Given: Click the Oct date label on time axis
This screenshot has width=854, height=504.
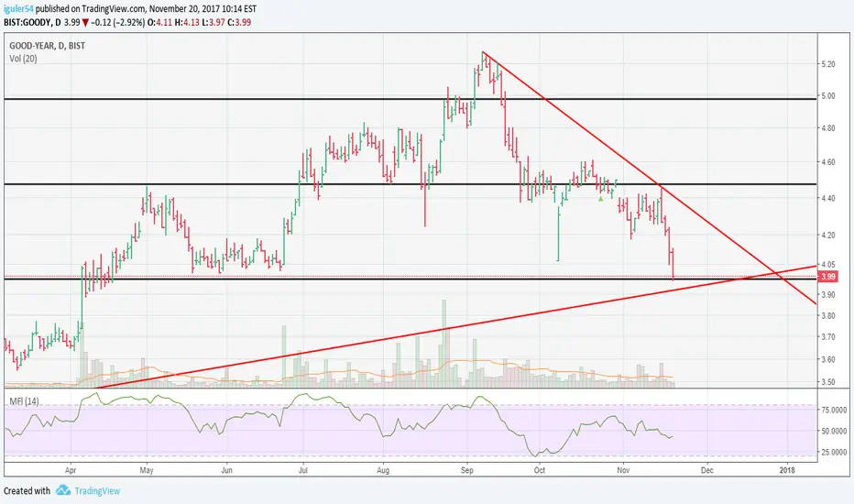Looking at the screenshot, I should pyautogui.click(x=540, y=470).
